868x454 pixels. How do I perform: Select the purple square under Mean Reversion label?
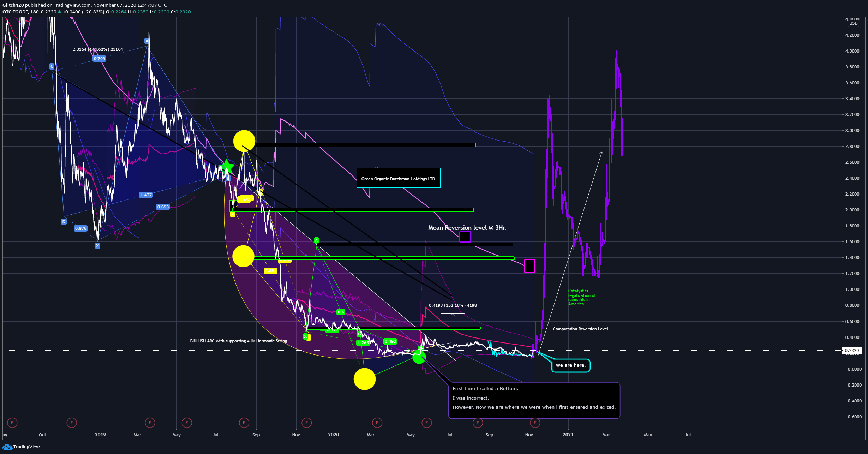(465, 237)
